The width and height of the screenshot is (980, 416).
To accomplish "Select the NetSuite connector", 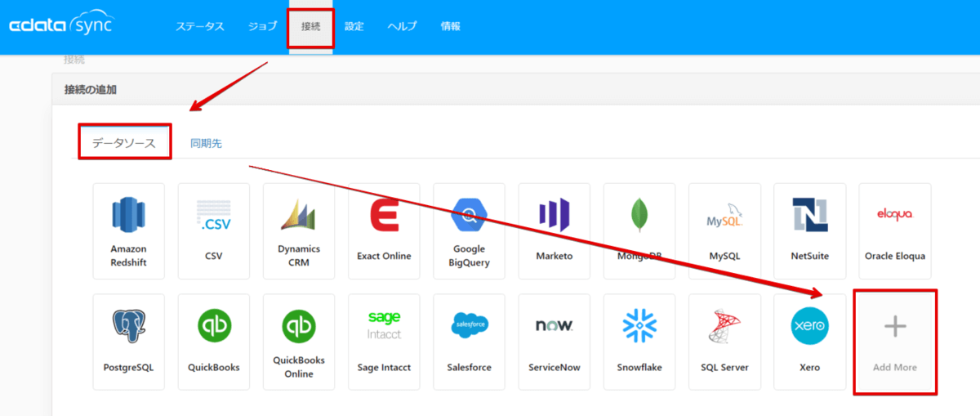I will pyautogui.click(x=809, y=231).
